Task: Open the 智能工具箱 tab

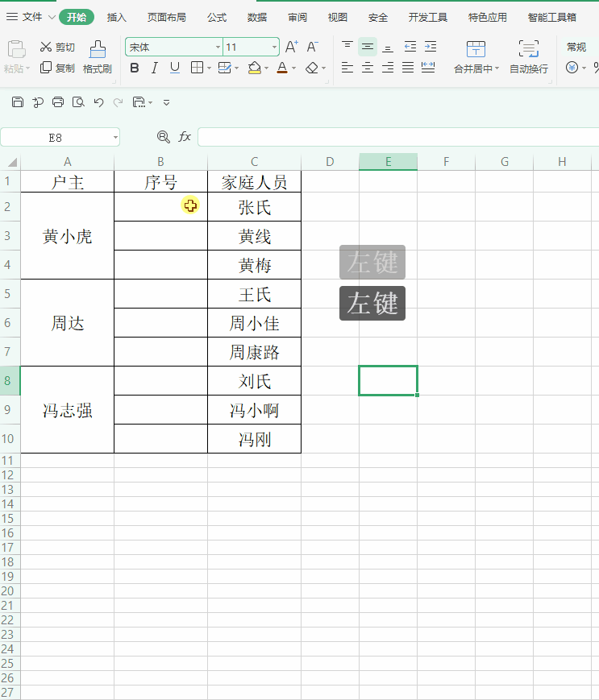Action: coord(552,17)
